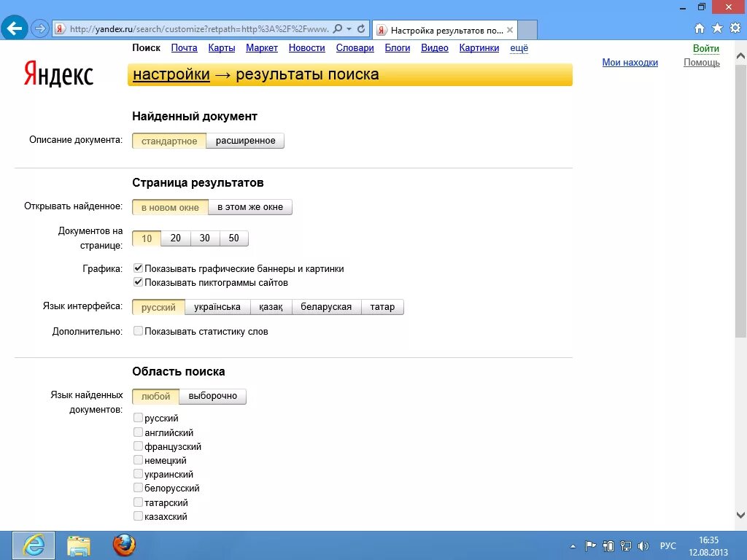Open the Помощь help link

(x=702, y=62)
